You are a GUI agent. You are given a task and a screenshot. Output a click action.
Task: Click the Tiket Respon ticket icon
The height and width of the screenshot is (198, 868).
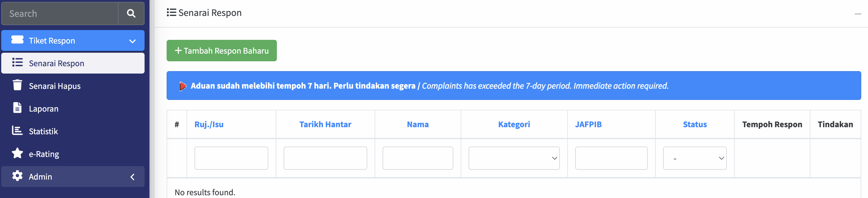tap(17, 40)
